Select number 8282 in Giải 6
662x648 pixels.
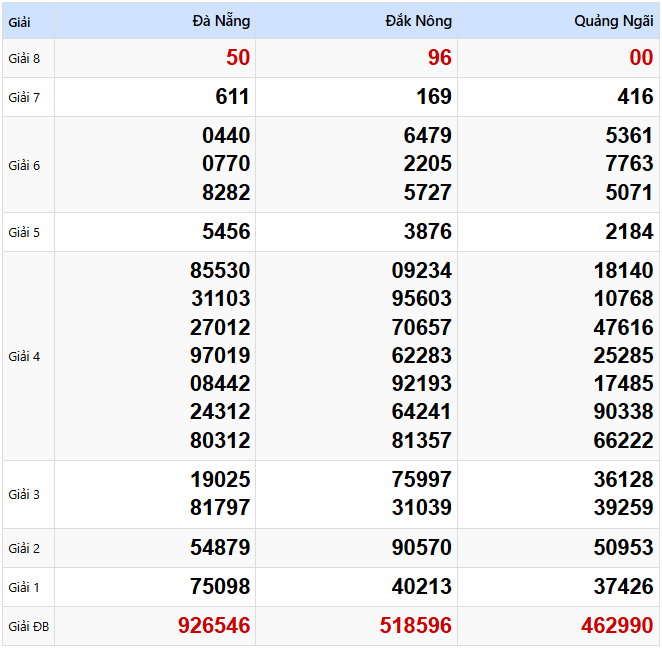pyautogui.click(x=226, y=192)
